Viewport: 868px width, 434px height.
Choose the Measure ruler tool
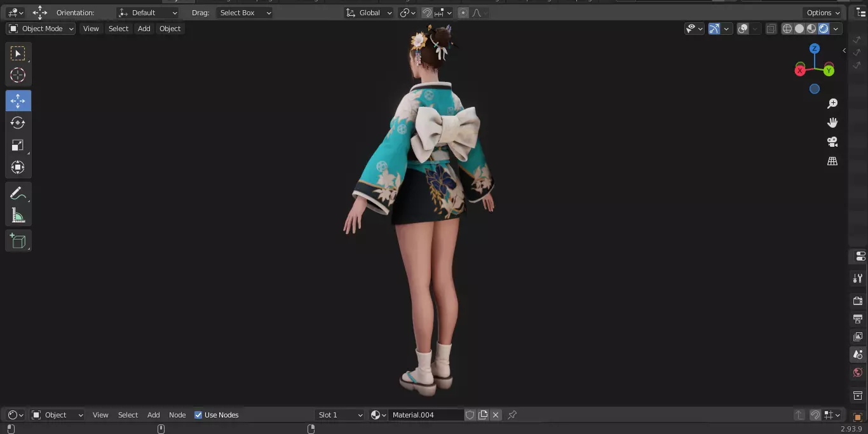[18, 216]
